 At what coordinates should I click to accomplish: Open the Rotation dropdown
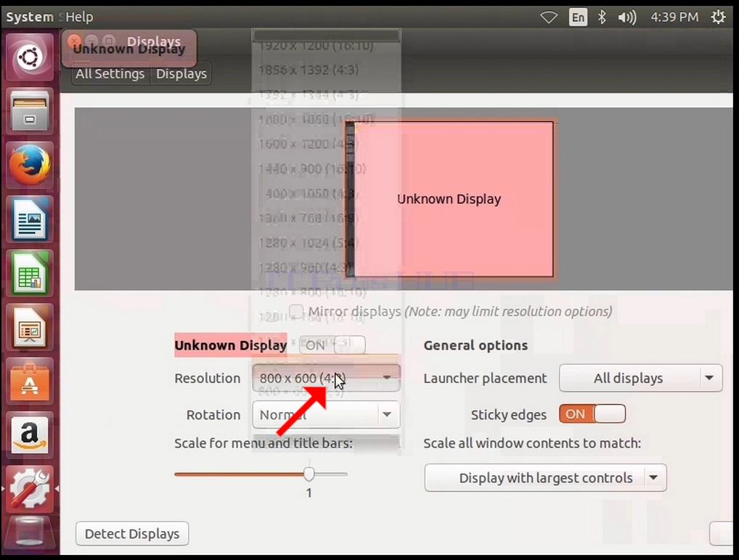pos(326,414)
